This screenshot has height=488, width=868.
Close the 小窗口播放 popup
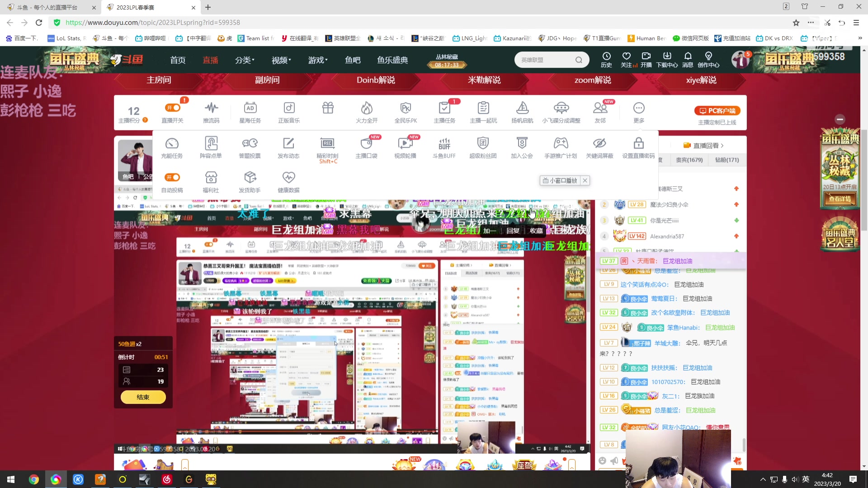(x=585, y=180)
